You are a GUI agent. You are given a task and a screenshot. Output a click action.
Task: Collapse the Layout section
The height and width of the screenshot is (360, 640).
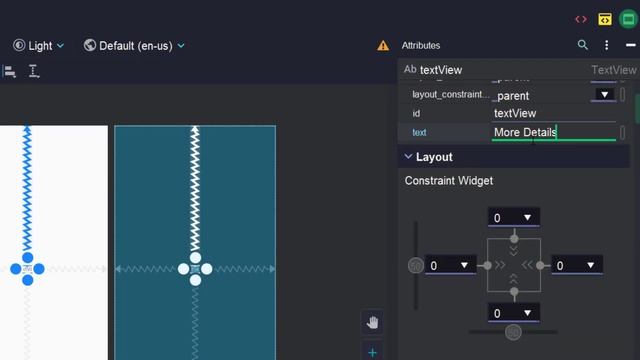point(408,157)
